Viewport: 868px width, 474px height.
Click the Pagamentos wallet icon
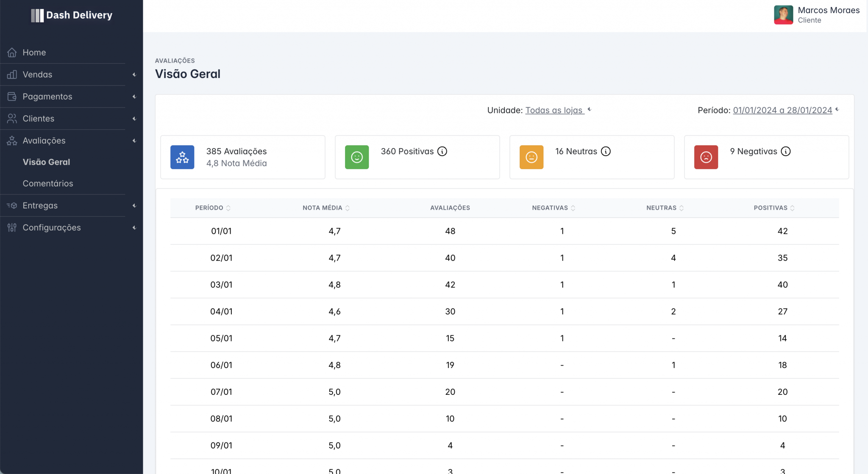(x=12, y=97)
